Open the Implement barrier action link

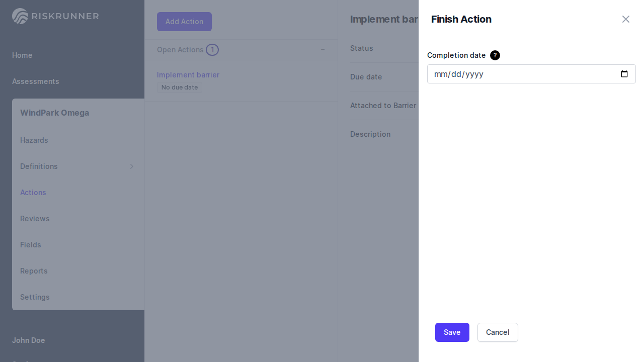[188, 75]
